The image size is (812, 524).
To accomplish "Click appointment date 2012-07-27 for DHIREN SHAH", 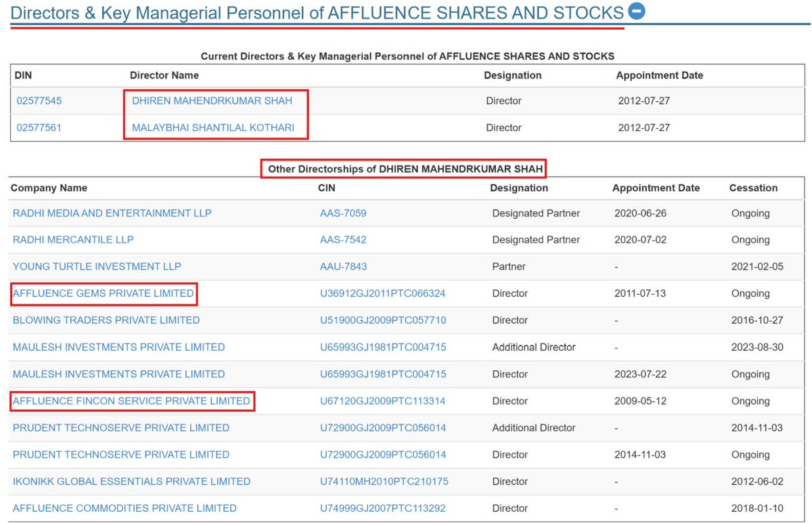I will [x=644, y=101].
